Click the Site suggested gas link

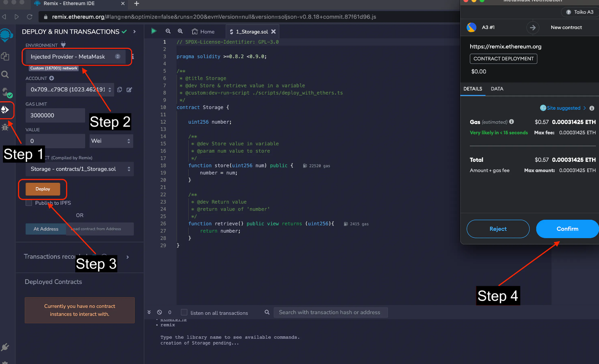[563, 108]
